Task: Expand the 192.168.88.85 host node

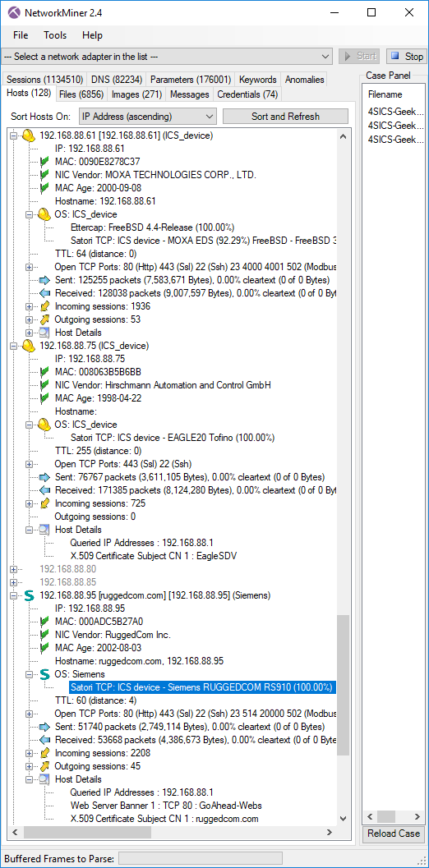Action: click(14, 582)
